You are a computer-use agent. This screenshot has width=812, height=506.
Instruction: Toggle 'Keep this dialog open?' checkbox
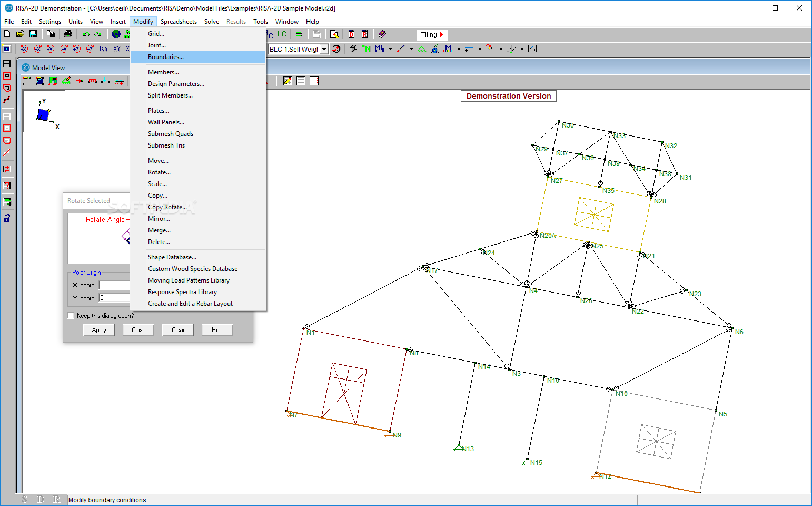click(x=71, y=316)
